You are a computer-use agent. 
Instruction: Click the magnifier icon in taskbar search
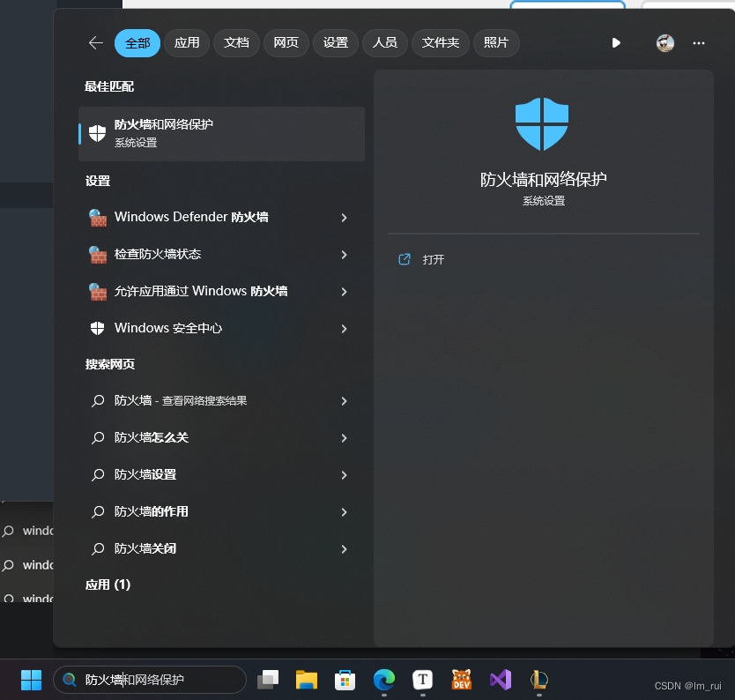(70, 680)
